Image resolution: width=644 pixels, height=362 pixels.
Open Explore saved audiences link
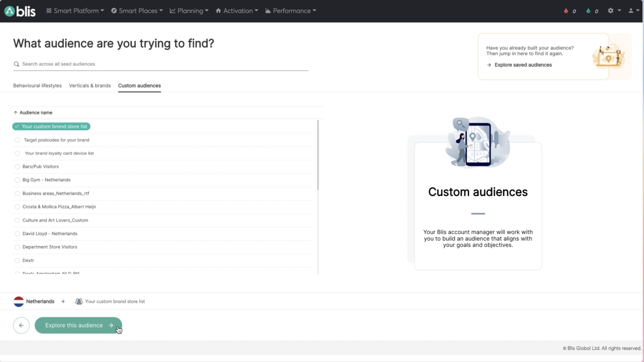523,65
